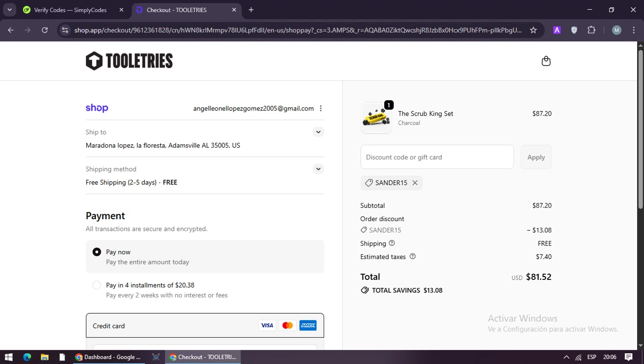Click the product name The Scrub King Set
Image resolution: width=644 pixels, height=364 pixels.
point(425,113)
